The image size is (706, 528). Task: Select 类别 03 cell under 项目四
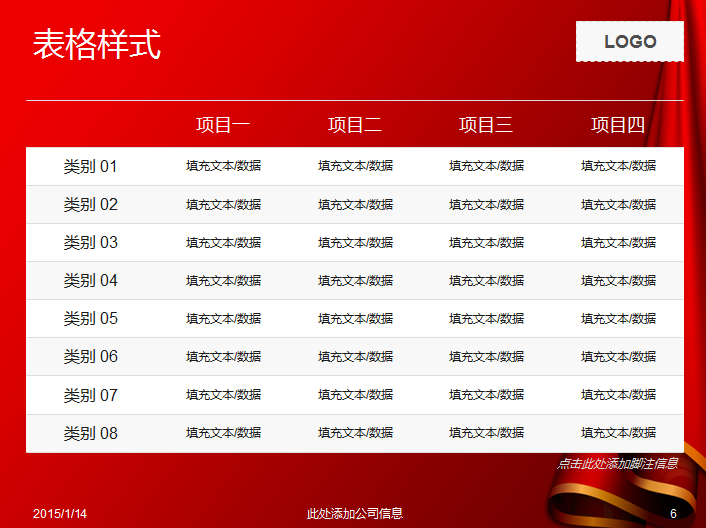(618, 243)
